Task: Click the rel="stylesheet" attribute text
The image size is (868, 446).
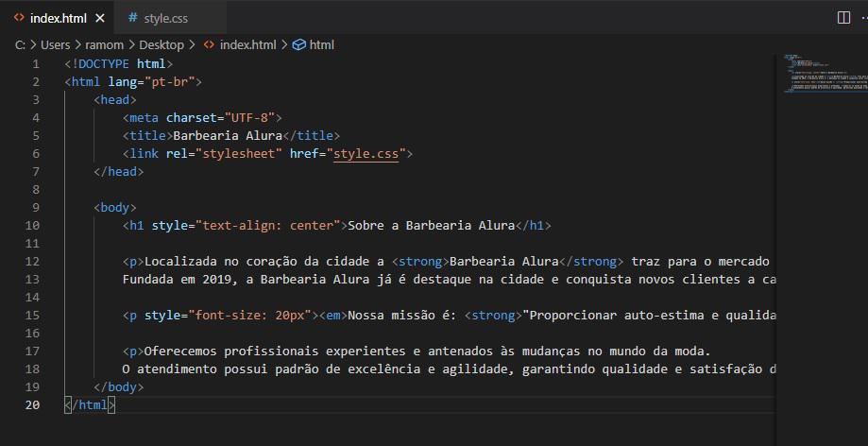Action: pos(224,153)
